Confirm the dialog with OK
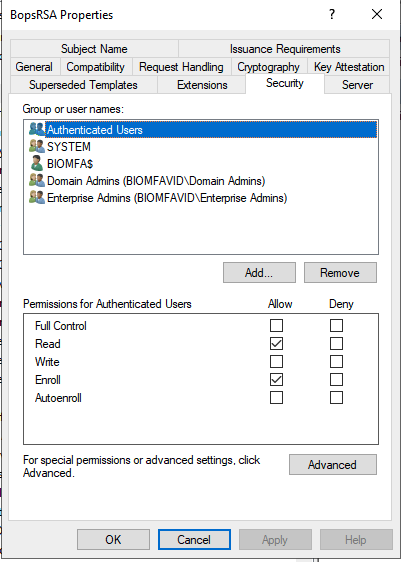401x562 pixels. (113, 540)
